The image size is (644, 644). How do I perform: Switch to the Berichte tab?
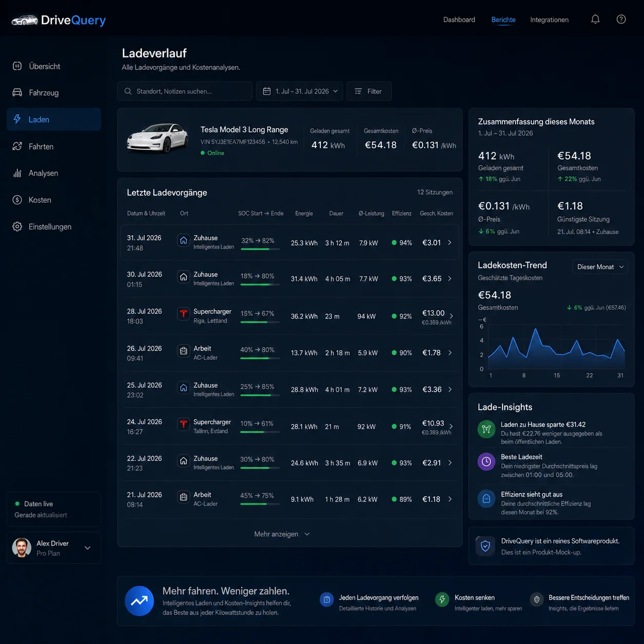(503, 20)
